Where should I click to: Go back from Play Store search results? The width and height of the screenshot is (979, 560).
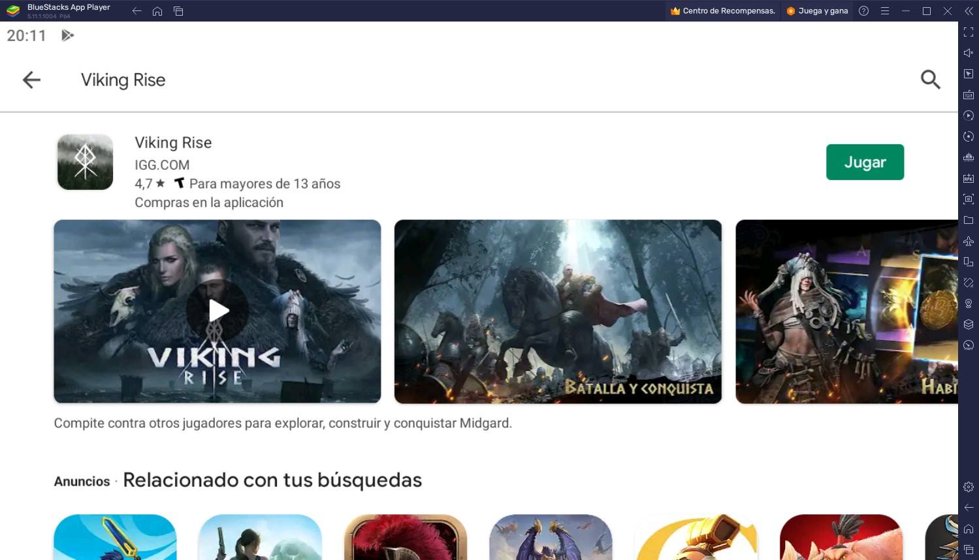(x=31, y=80)
